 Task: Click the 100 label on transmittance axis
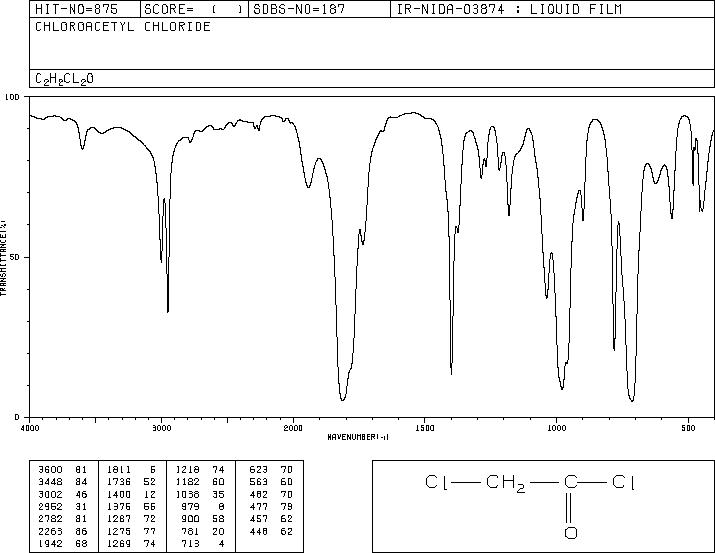[x=13, y=97]
